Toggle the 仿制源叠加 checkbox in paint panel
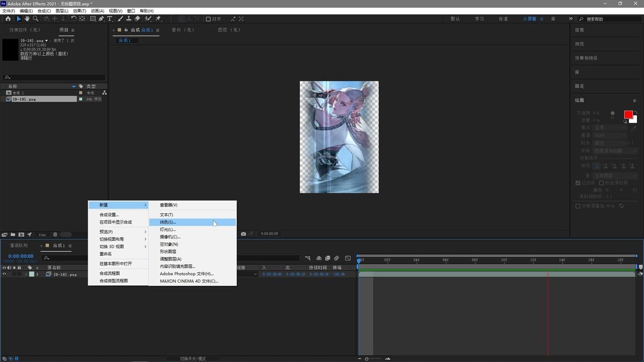The image size is (644, 362). pos(578,206)
